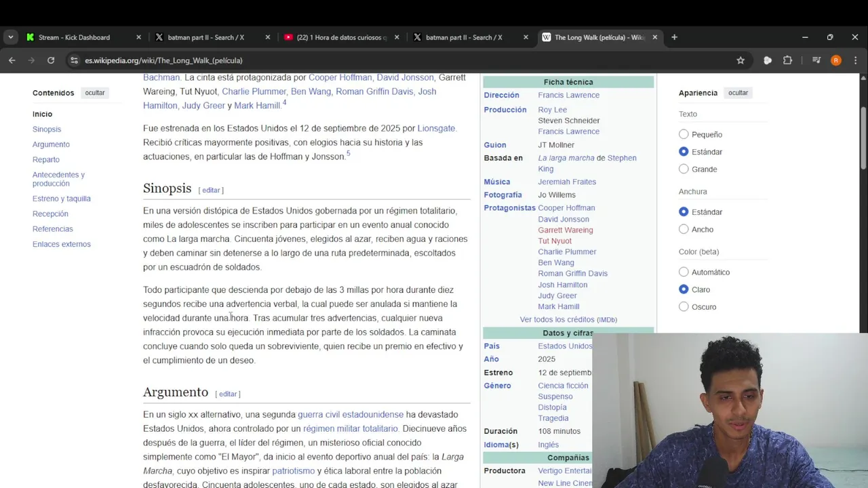Jump to Reparto in contents
868x488 pixels.
[x=46, y=159]
